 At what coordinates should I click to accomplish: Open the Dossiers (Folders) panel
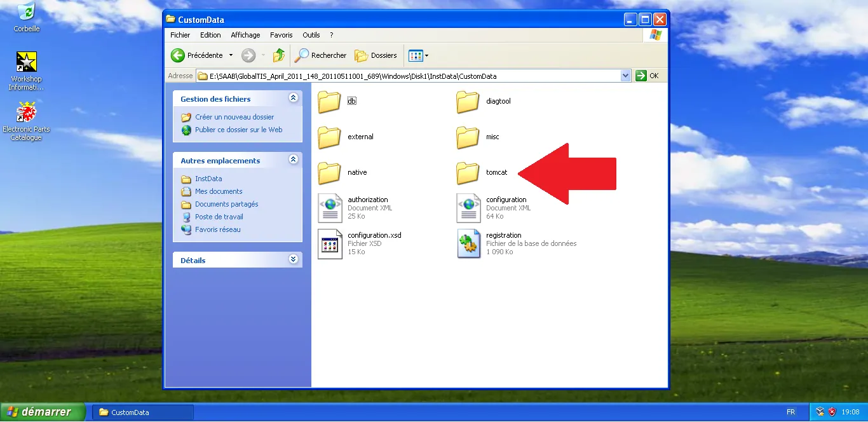tap(376, 55)
